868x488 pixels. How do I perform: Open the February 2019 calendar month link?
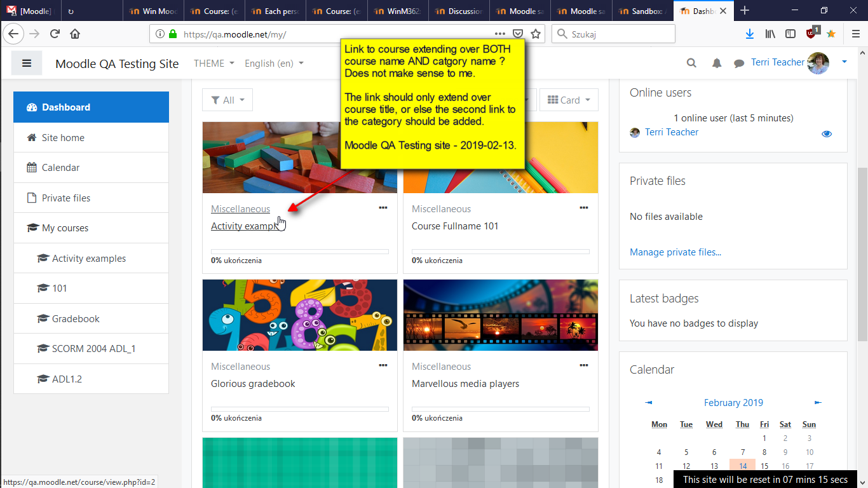[x=733, y=403]
